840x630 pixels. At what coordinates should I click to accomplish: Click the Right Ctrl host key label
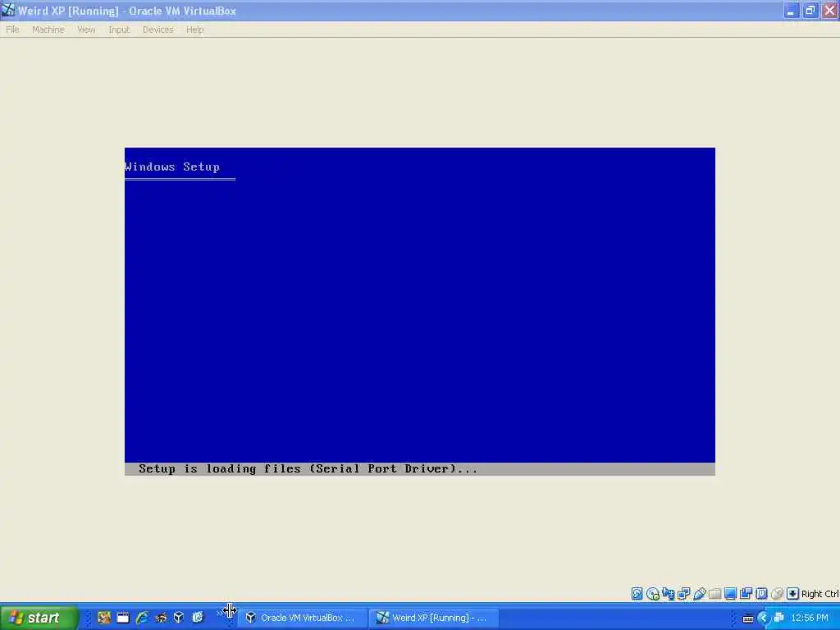click(x=820, y=594)
